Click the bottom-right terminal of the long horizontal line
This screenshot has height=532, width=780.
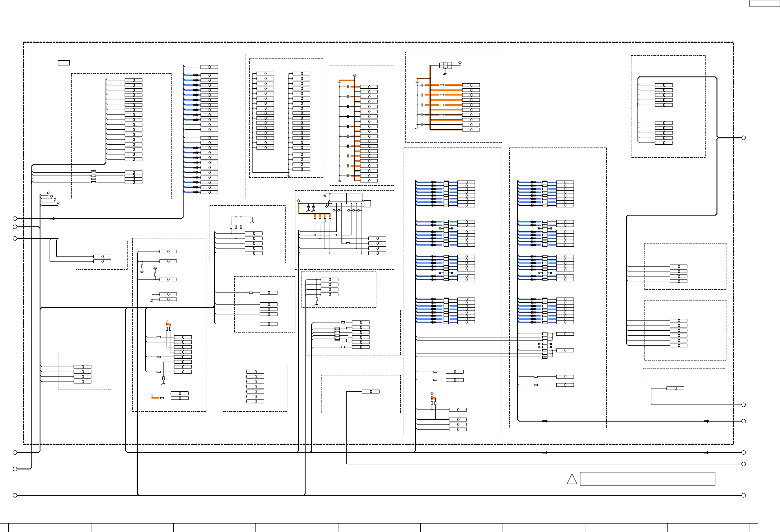tap(744, 495)
